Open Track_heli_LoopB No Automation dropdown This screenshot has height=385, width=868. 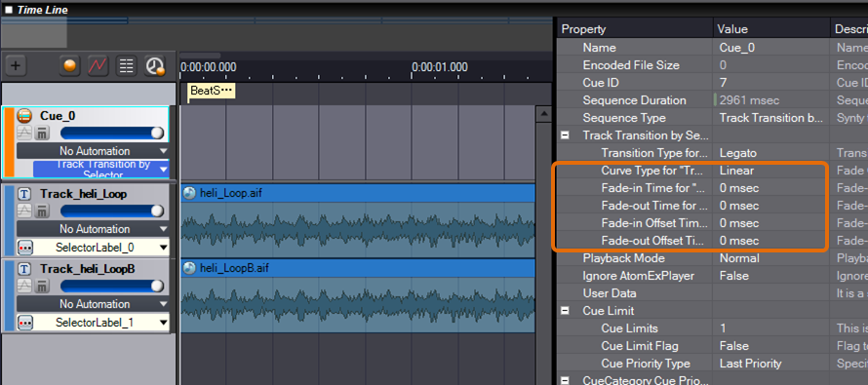coord(93,304)
